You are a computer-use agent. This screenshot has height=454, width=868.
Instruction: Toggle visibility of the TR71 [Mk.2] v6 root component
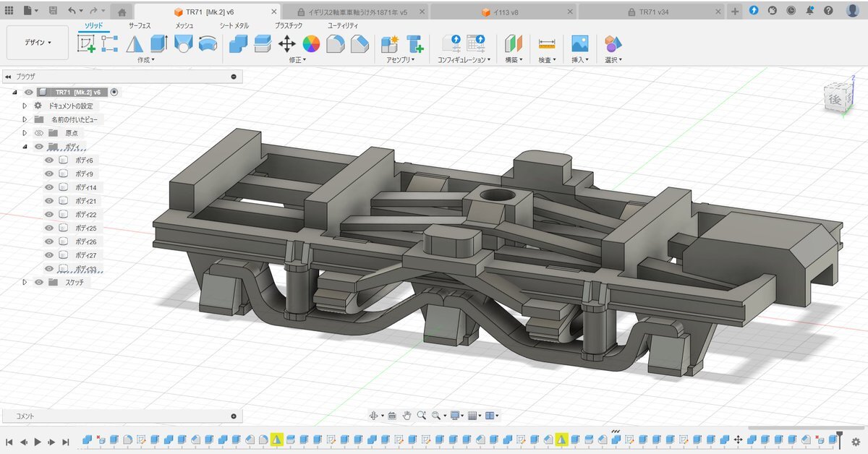coord(29,92)
